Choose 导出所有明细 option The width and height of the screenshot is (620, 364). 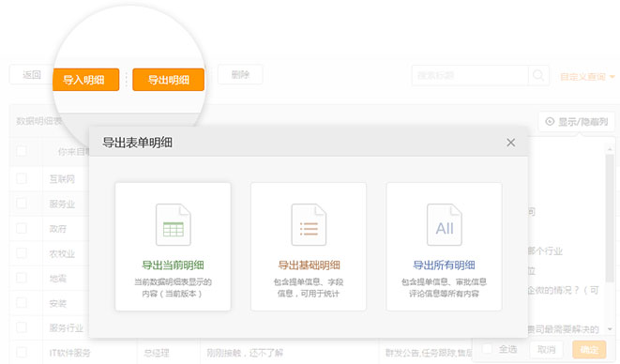444,247
